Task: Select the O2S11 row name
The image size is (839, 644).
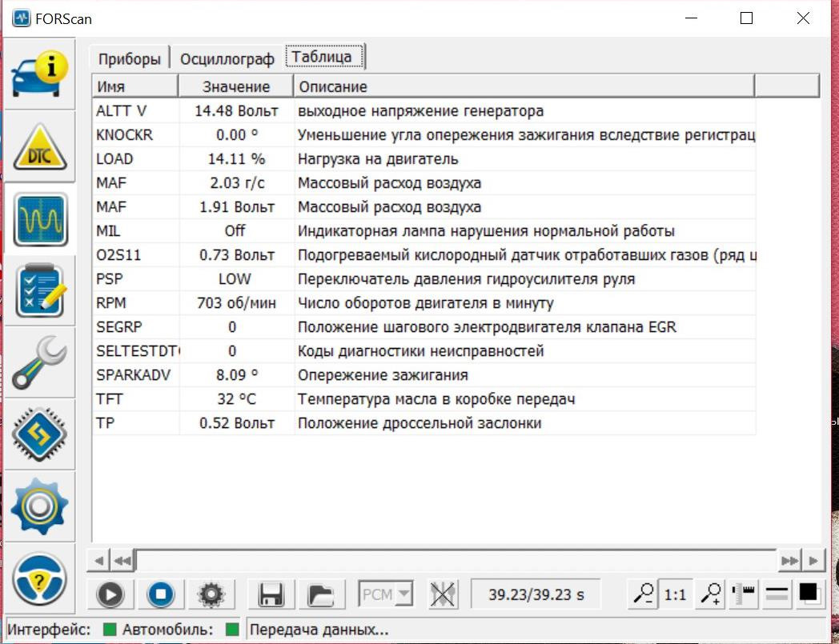Action: pos(118,255)
